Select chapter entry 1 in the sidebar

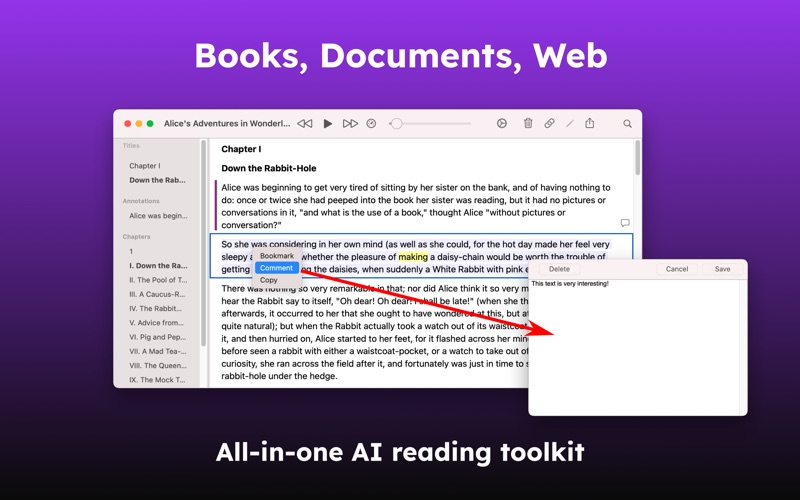(x=131, y=252)
